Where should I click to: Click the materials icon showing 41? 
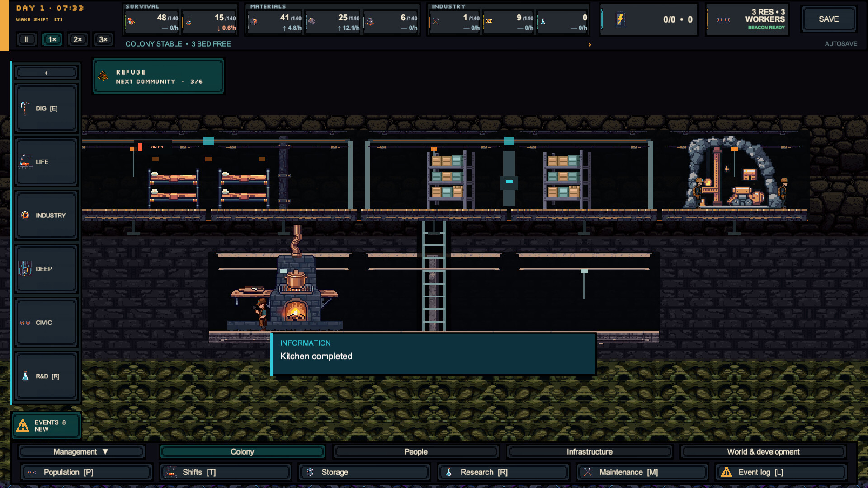(x=254, y=21)
